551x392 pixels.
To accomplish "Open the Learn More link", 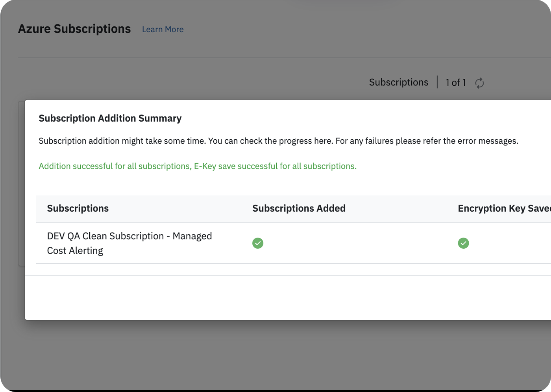I will click(163, 30).
